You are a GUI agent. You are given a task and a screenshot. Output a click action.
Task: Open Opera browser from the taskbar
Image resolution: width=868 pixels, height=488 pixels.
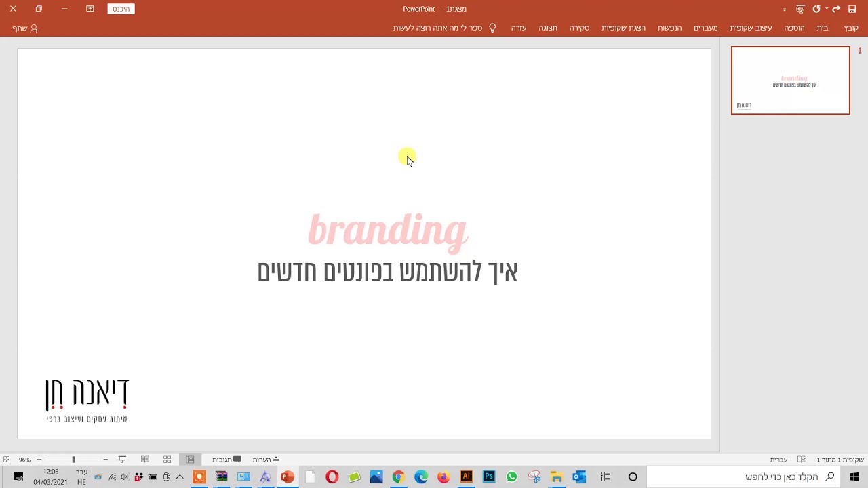pos(332,477)
